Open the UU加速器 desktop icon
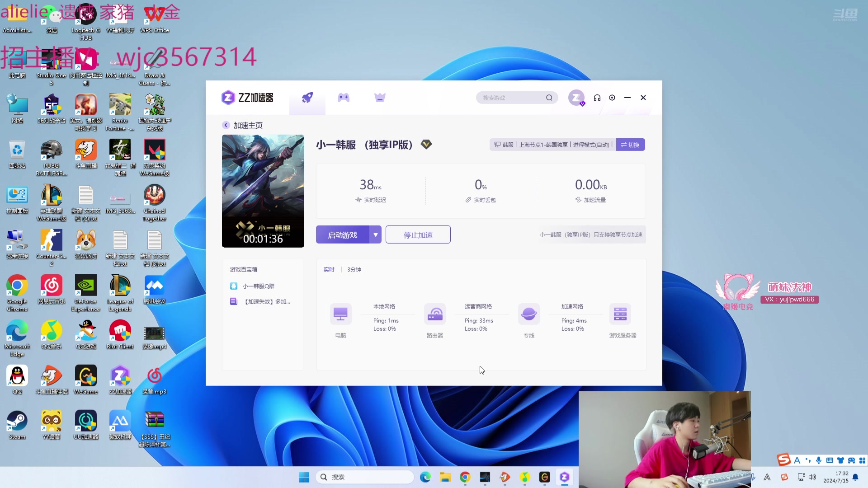This screenshot has width=868, height=488. [86, 425]
